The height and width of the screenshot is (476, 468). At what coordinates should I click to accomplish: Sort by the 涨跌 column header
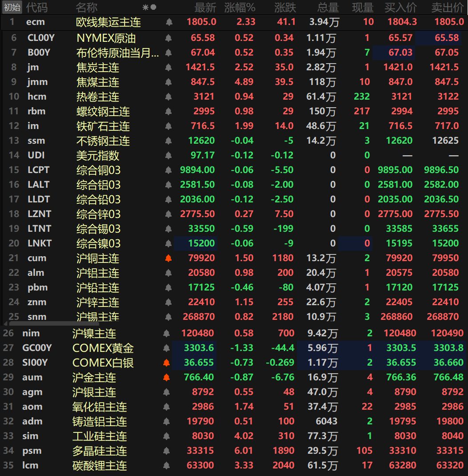tap(285, 7)
